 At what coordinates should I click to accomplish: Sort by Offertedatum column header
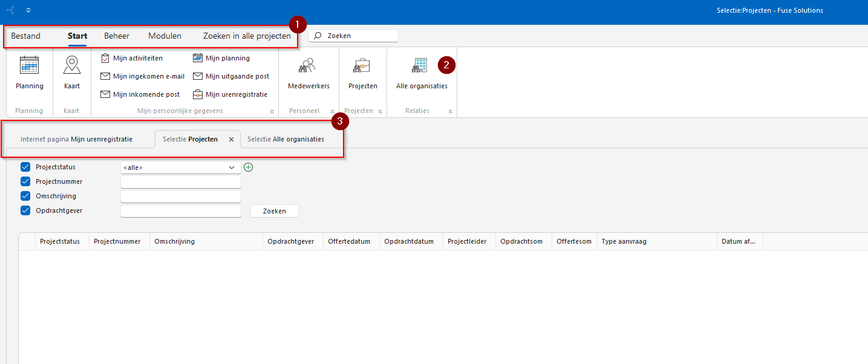[351, 241]
